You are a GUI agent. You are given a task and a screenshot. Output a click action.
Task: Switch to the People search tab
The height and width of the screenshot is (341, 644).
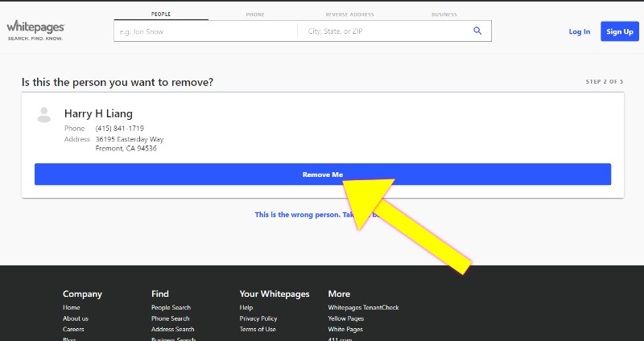click(161, 14)
